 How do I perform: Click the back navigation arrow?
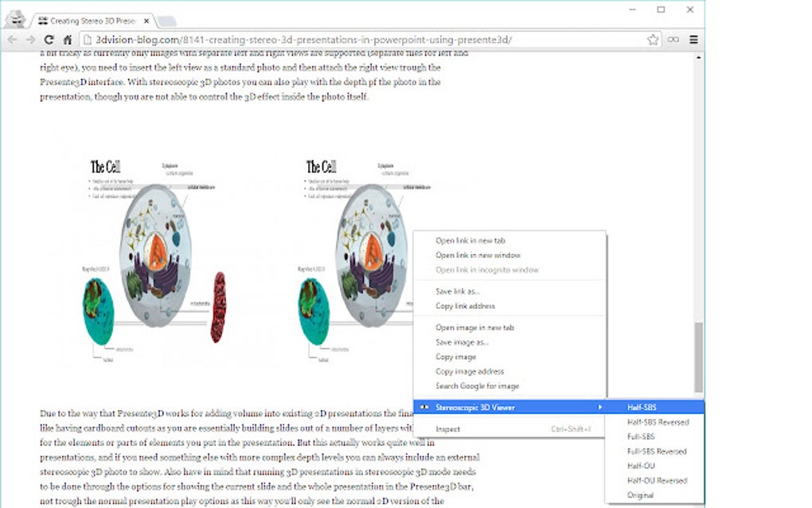click(12, 39)
